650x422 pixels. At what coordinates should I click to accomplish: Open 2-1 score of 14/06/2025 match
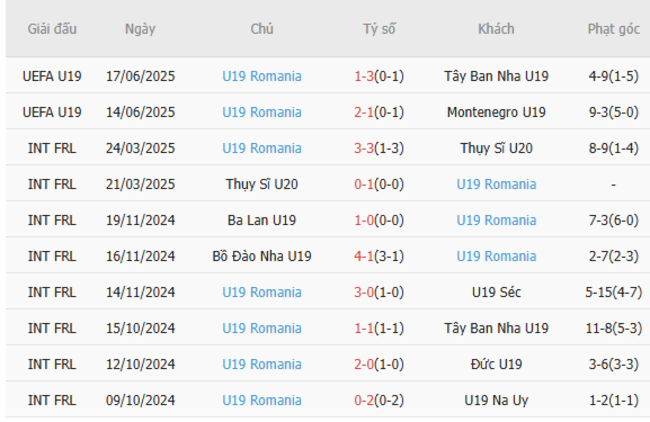(365, 112)
